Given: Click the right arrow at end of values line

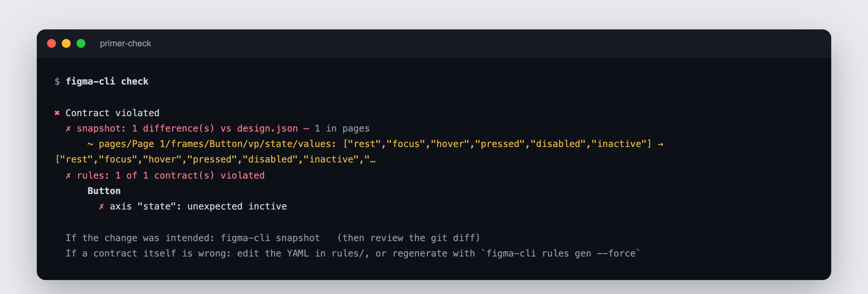Looking at the screenshot, I should point(661,144).
